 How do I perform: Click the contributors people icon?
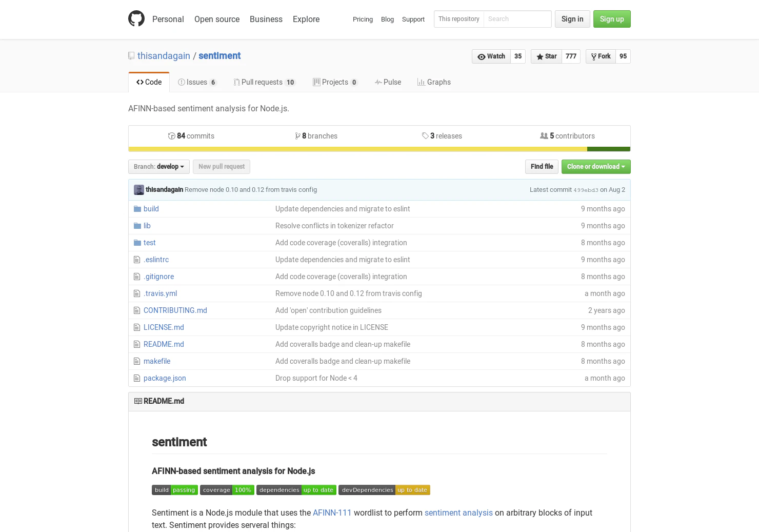tap(544, 136)
